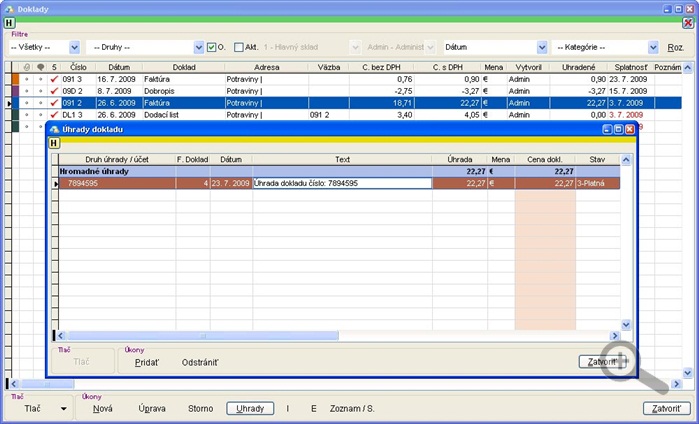Click the Uhradené column header
Screen dimensions: 699x424
pyautogui.click(x=579, y=67)
